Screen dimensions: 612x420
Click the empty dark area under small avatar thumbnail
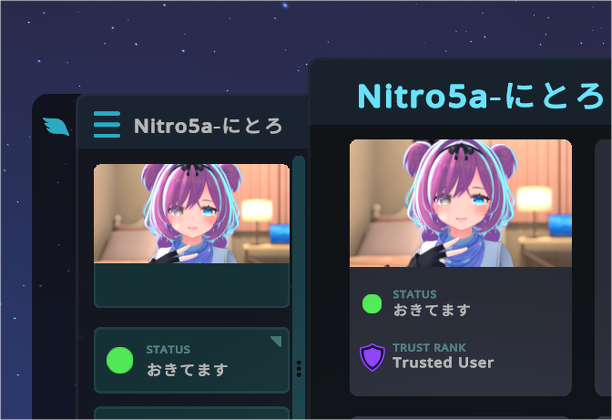click(x=192, y=285)
